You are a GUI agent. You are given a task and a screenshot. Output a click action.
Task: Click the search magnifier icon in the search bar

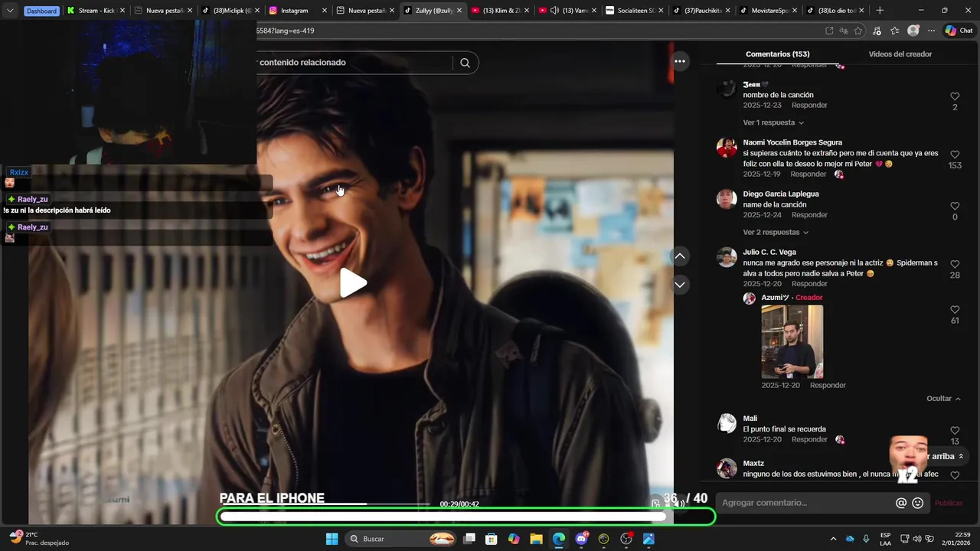465,63
